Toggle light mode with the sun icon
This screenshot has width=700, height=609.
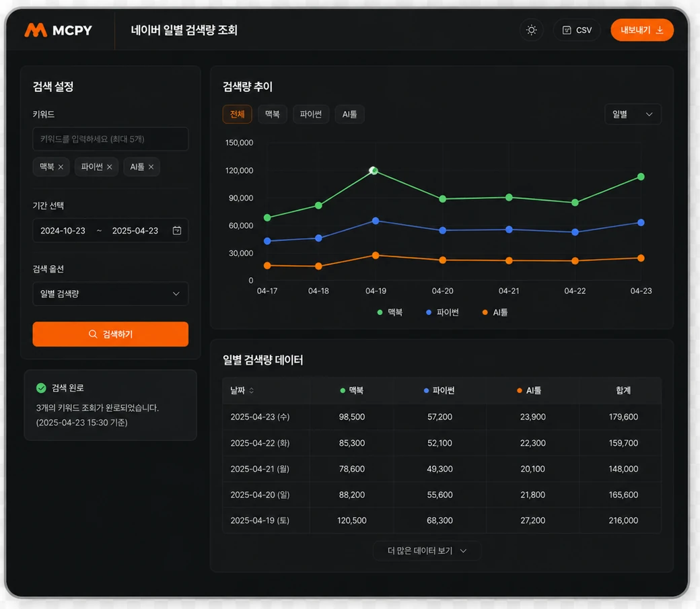click(531, 30)
